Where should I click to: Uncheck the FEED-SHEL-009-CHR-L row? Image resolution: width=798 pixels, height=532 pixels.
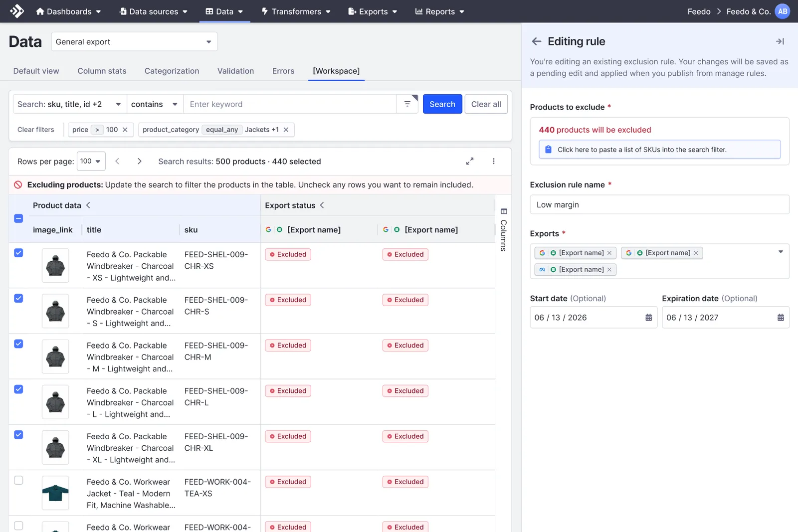pos(18,389)
